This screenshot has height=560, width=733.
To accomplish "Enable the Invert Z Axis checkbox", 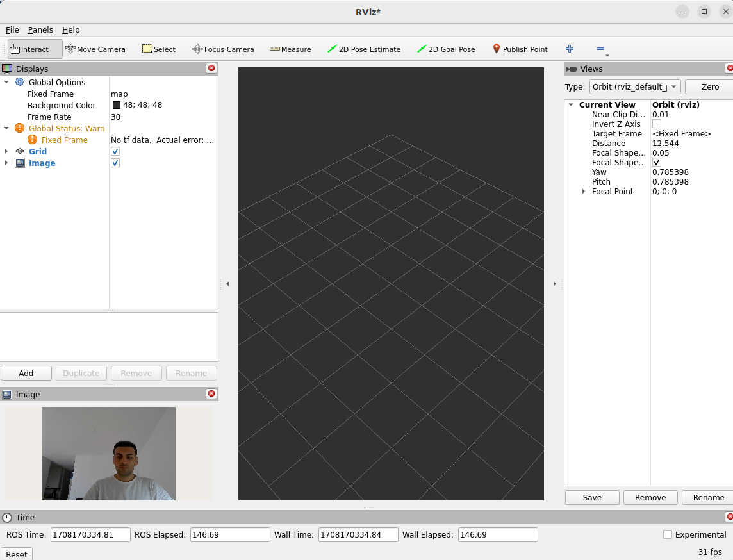I will (x=657, y=124).
